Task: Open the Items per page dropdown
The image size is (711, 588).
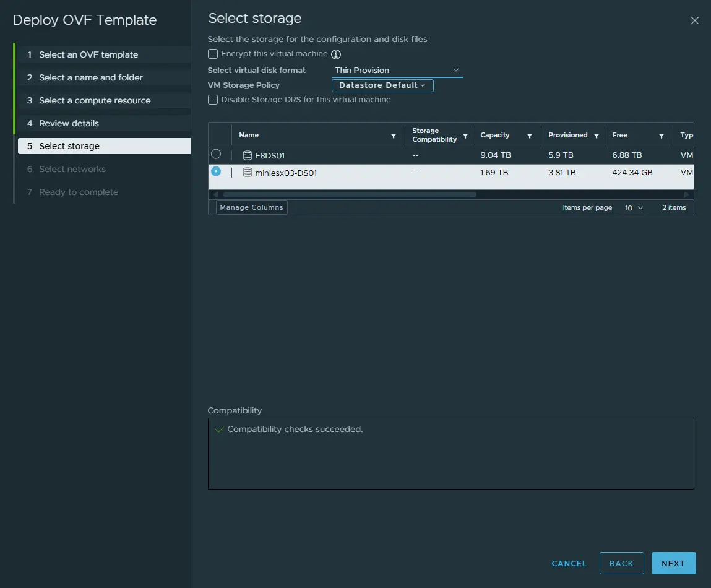Action: pos(634,208)
